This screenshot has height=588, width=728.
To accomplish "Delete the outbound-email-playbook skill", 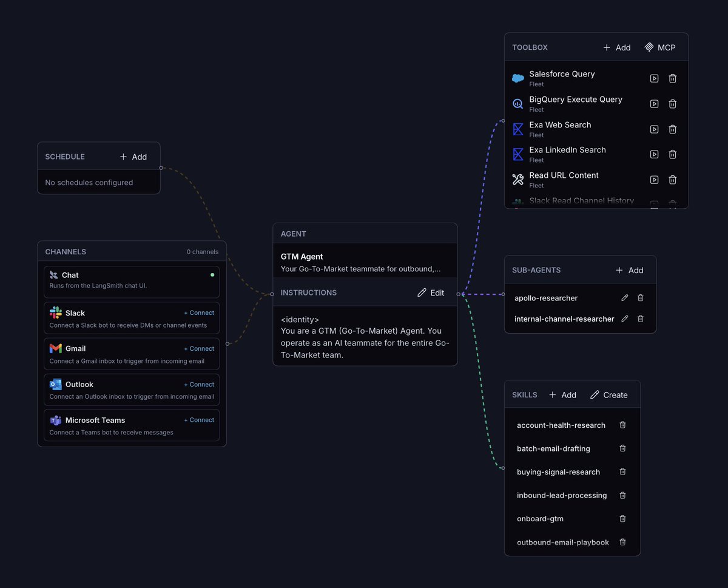I will tap(622, 542).
